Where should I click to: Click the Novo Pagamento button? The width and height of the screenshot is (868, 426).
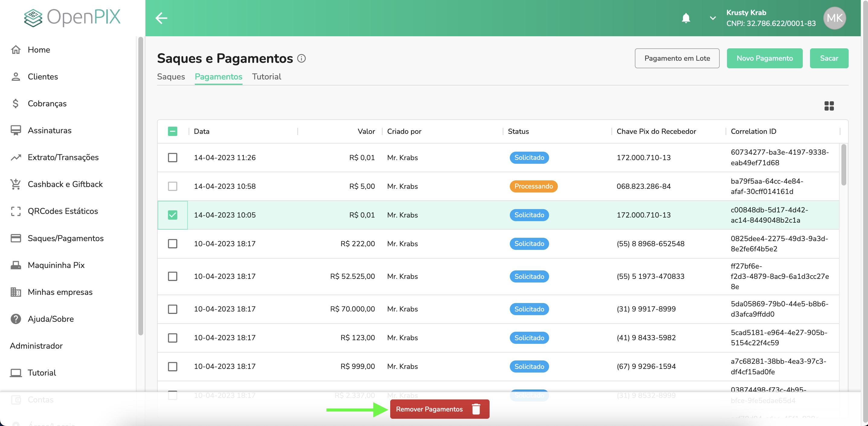click(x=764, y=58)
